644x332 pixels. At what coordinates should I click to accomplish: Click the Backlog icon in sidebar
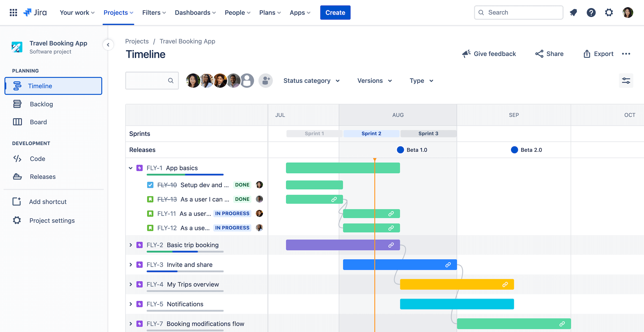click(17, 104)
